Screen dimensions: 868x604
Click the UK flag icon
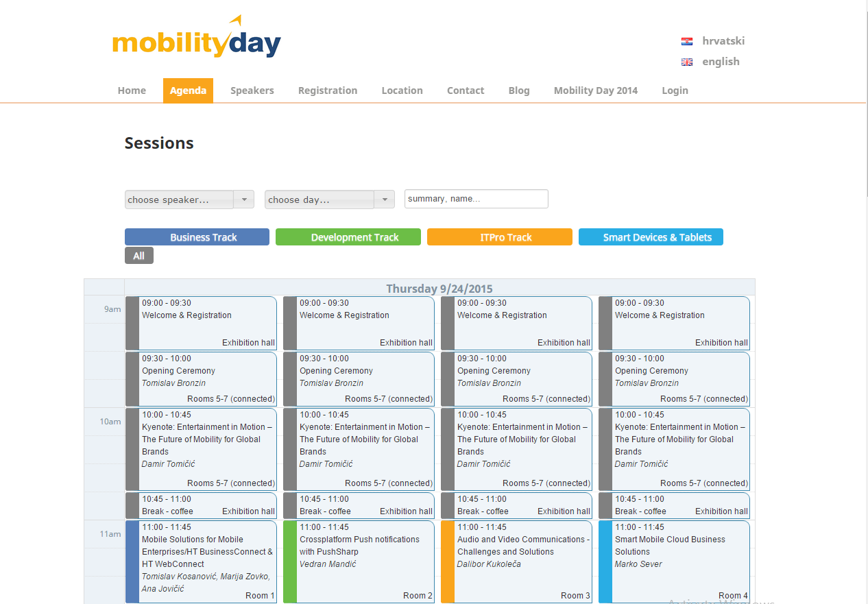point(686,62)
